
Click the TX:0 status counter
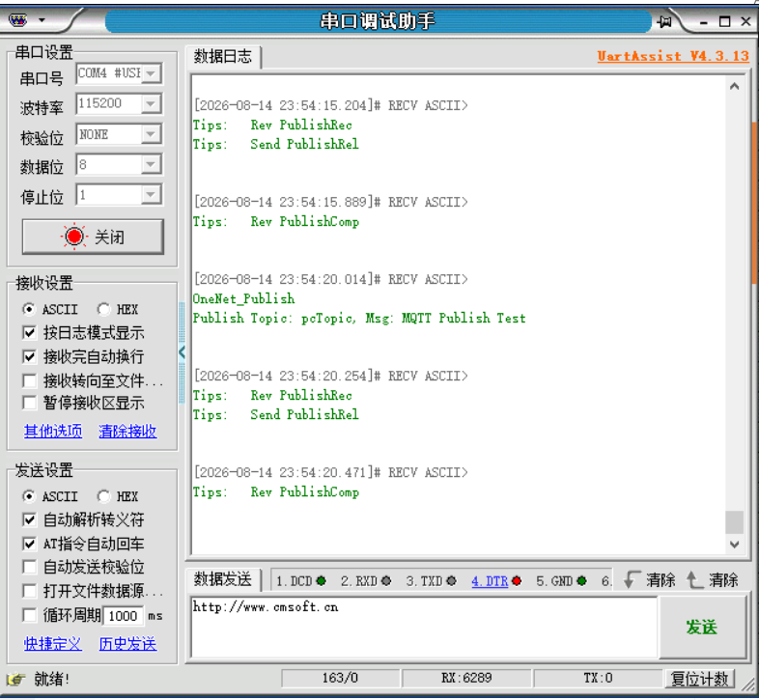599,678
